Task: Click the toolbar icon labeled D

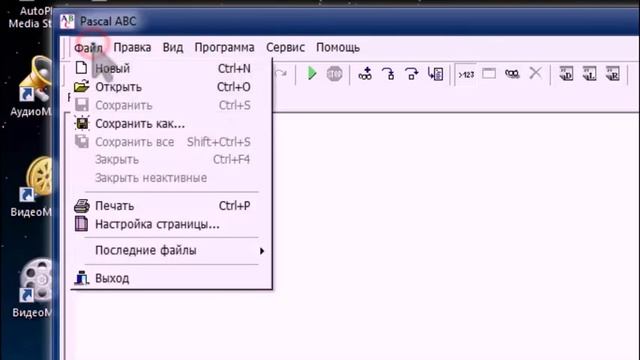Action: click(566, 74)
